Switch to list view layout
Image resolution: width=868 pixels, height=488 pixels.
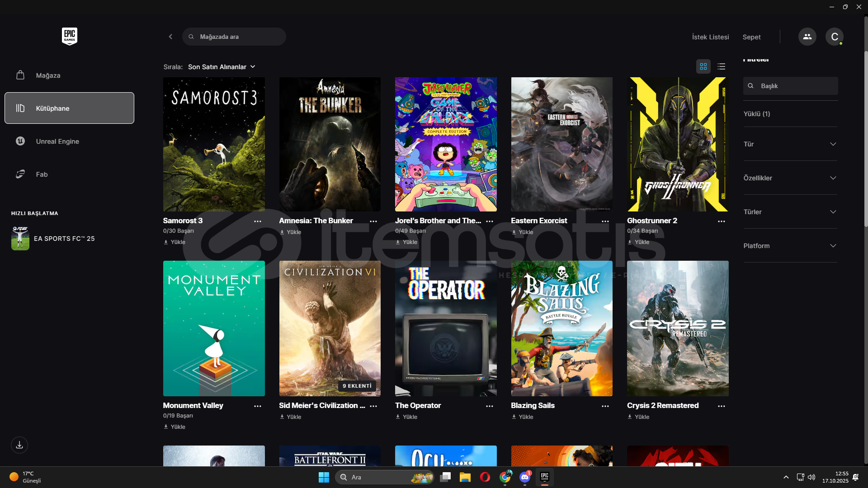click(x=721, y=66)
